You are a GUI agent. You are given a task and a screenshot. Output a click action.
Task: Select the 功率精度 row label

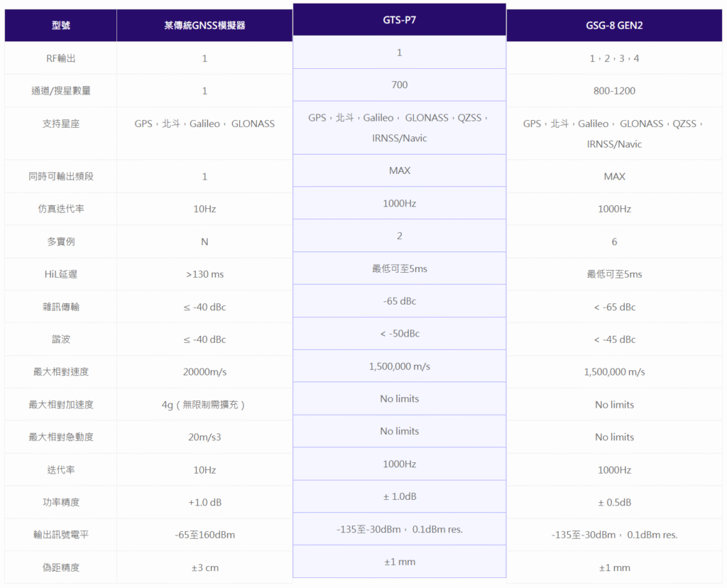pyautogui.click(x=61, y=502)
